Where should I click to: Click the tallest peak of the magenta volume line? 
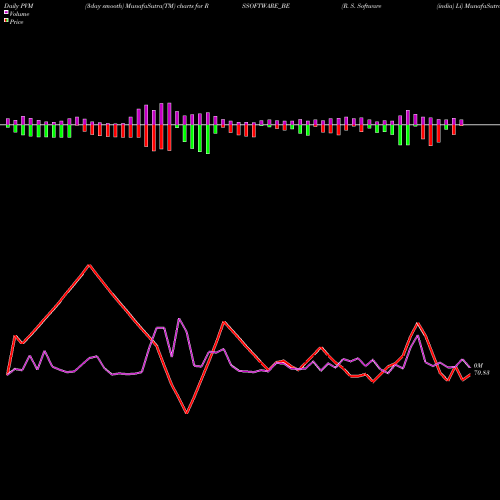(179, 319)
